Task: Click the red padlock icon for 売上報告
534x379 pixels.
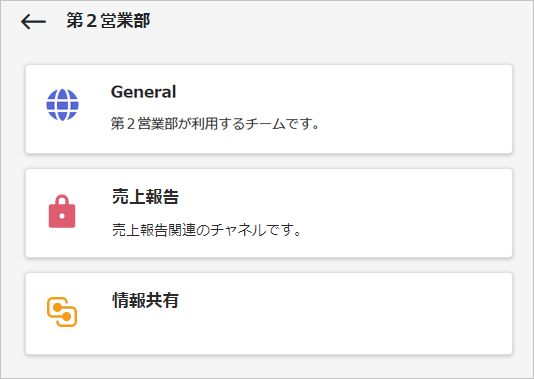Action: pyautogui.click(x=62, y=211)
